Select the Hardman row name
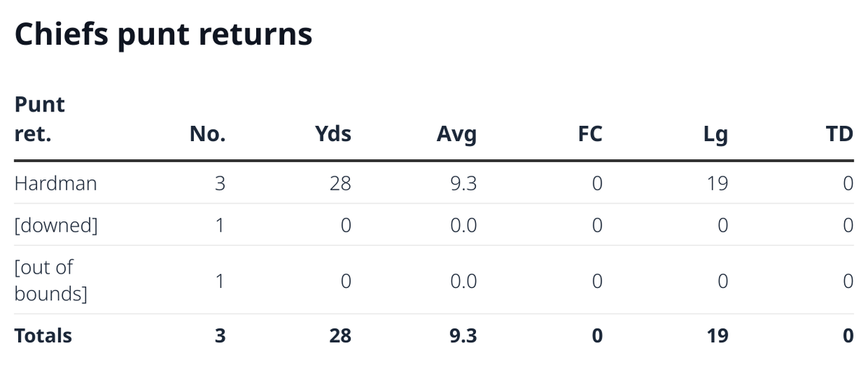 click(x=56, y=184)
